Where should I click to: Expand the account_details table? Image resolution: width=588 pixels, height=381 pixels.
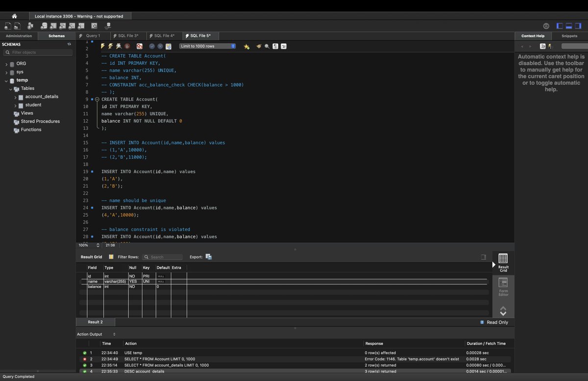tap(15, 97)
